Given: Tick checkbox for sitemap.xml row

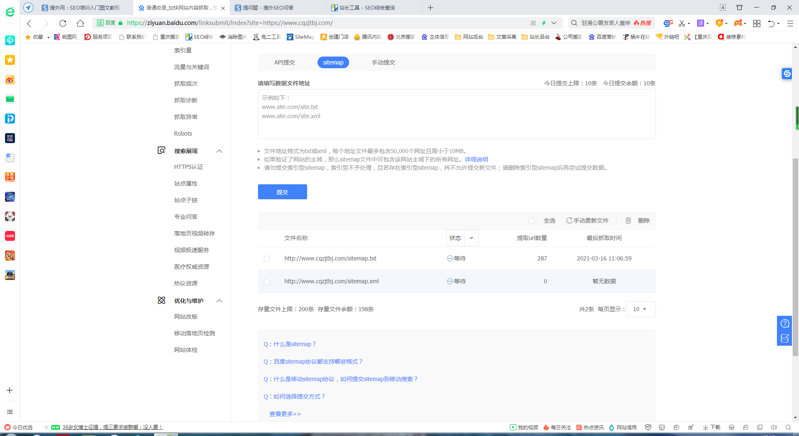Looking at the screenshot, I should click(267, 282).
